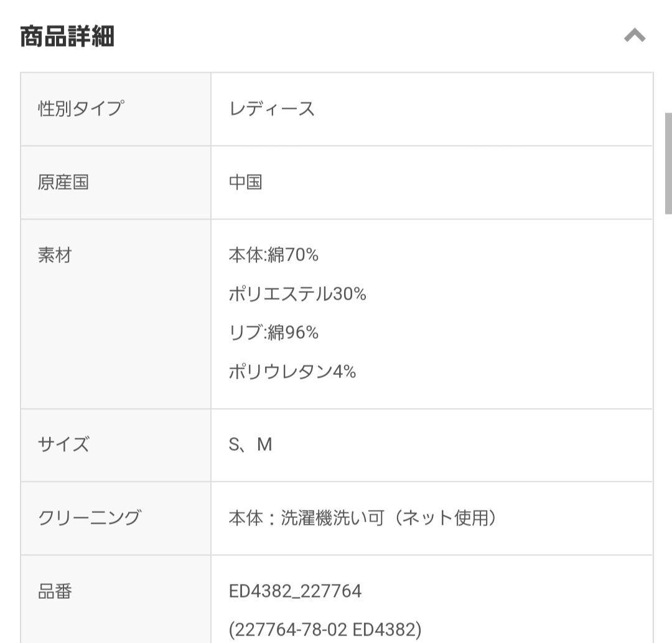Click the page scrollbar thumb
672x643 pixels.
point(668,163)
